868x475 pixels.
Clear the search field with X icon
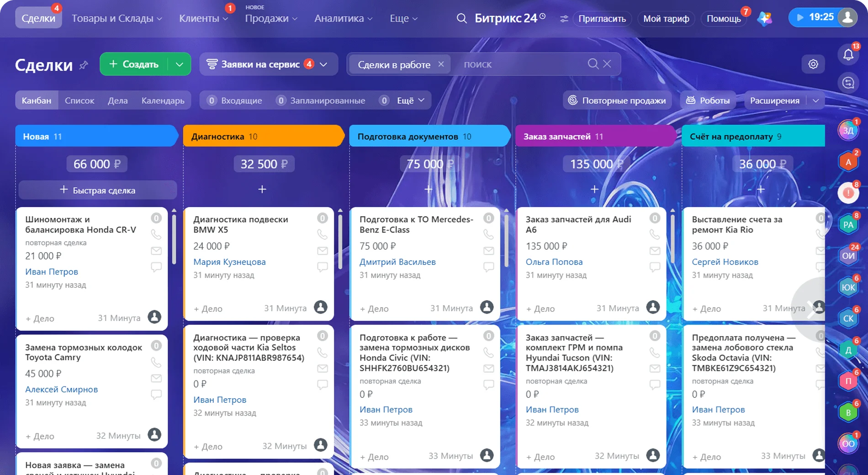tap(607, 64)
